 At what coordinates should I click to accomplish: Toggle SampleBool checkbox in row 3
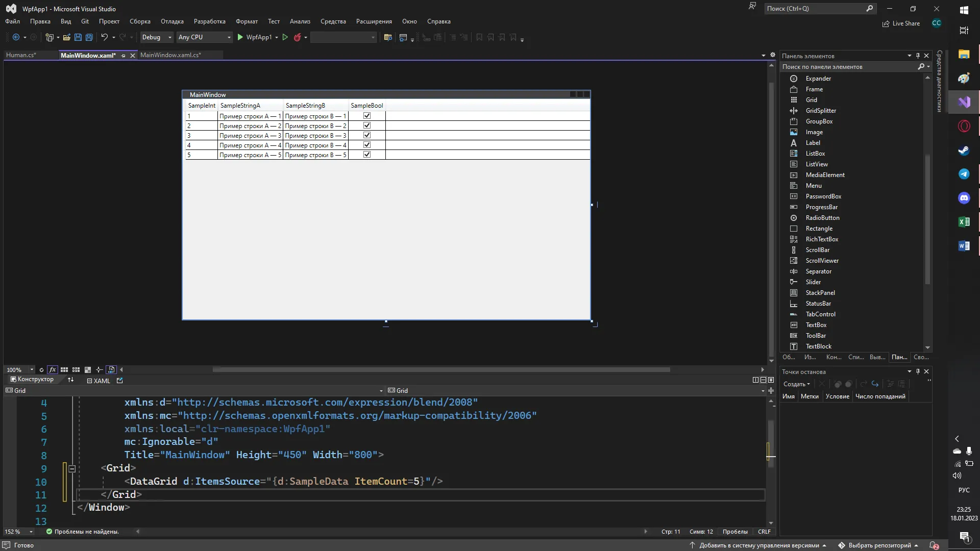tap(367, 135)
